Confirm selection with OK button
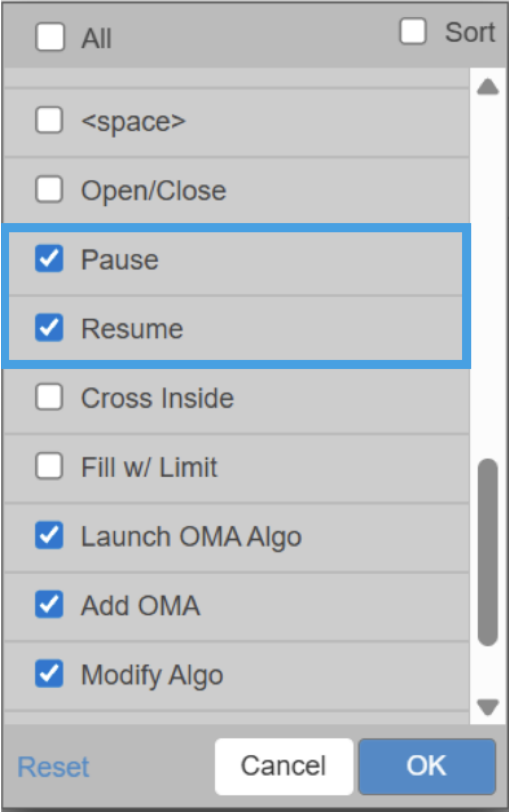Image resolution: width=510 pixels, height=812 pixels. coord(427,766)
